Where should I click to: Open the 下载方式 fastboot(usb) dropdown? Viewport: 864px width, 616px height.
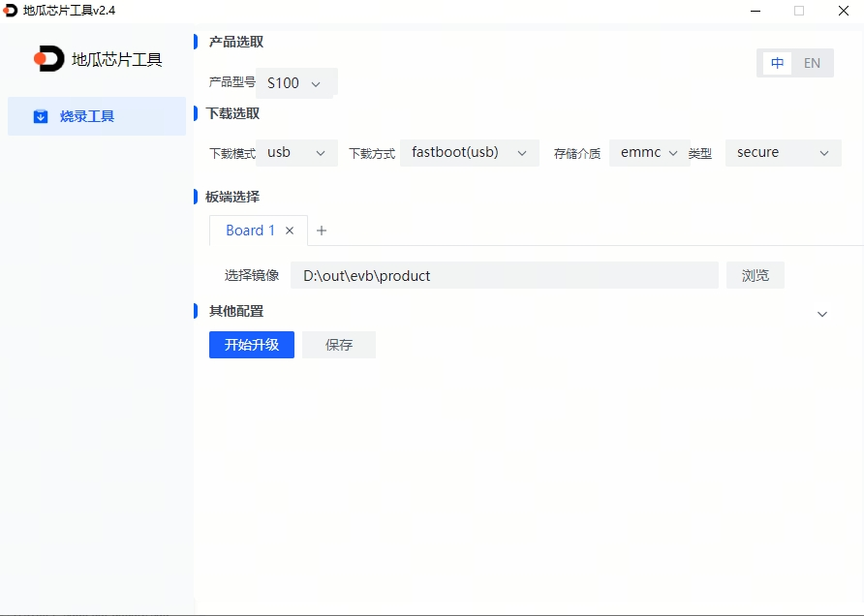click(x=469, y=153)
